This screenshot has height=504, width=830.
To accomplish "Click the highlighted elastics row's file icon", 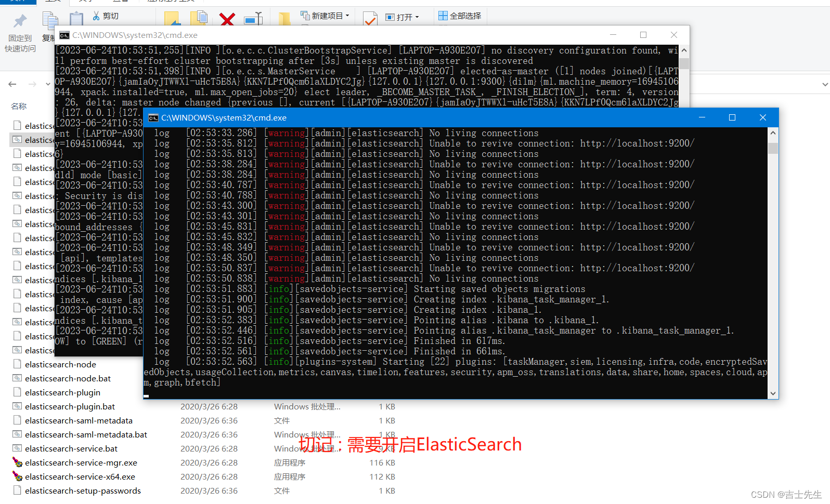I will click(17, 139).
